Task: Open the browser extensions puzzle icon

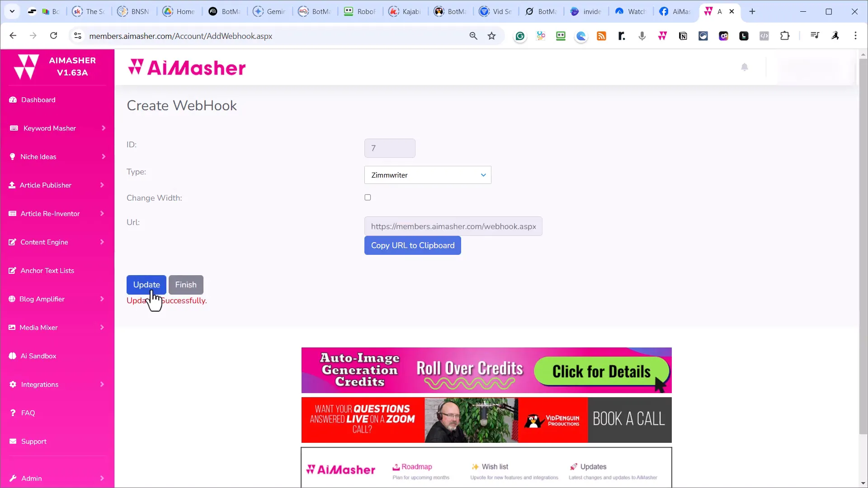Action: tap(785, 36)
